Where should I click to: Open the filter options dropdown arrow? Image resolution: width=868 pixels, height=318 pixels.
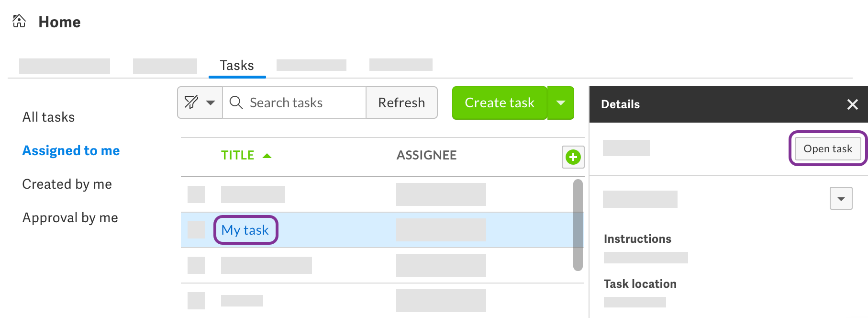211,102
